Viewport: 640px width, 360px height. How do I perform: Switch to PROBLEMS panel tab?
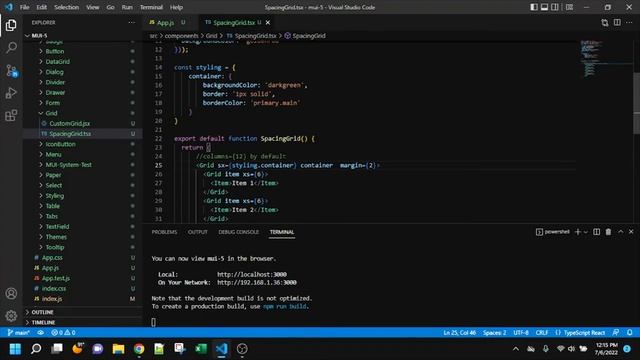click(x=164, y=232)
